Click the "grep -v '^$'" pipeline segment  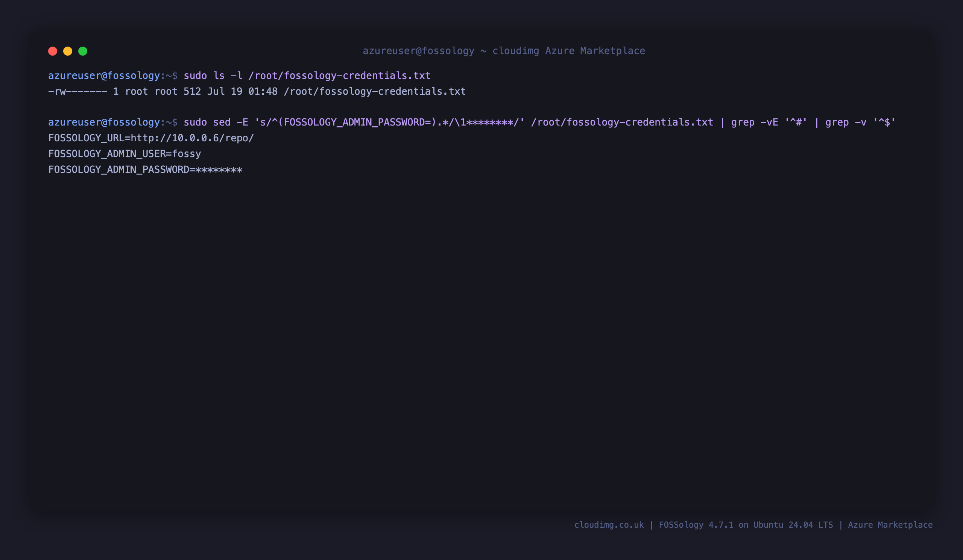point(860,122)
